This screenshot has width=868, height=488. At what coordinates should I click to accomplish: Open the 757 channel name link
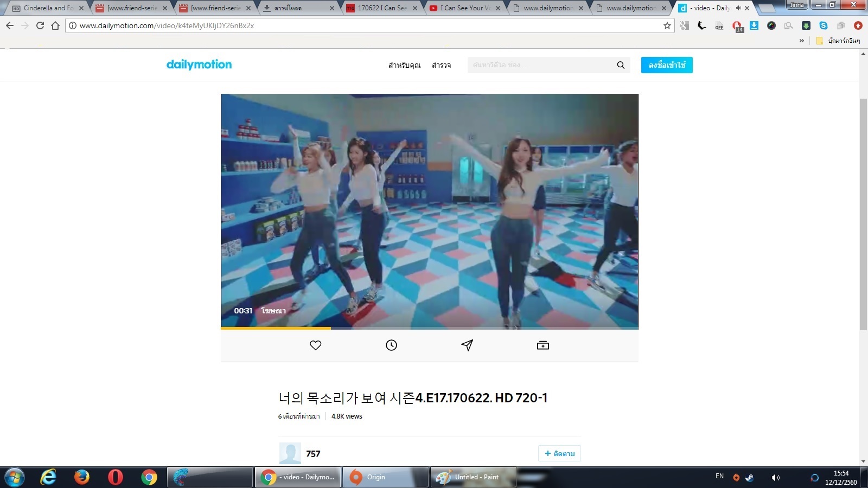tap(313, 454)
